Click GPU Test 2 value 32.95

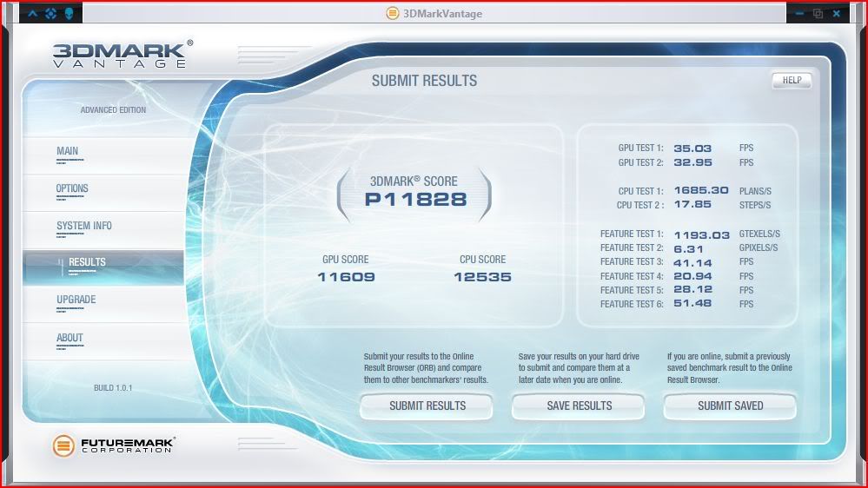point(692,162)
